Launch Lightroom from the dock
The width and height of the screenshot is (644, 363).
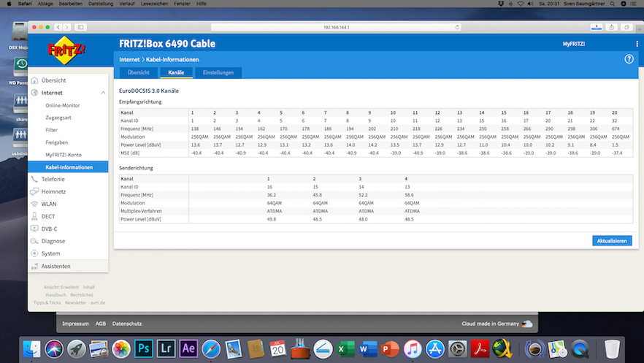(x=166, y=349)
